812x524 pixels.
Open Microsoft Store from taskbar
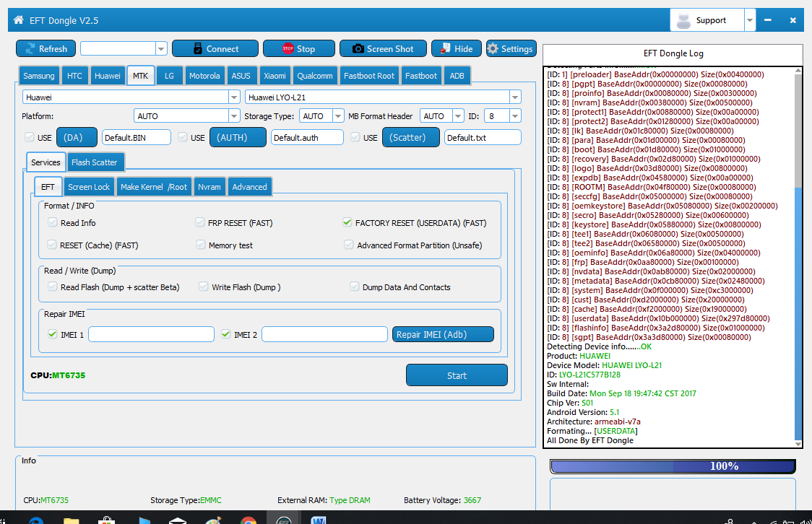106,520
